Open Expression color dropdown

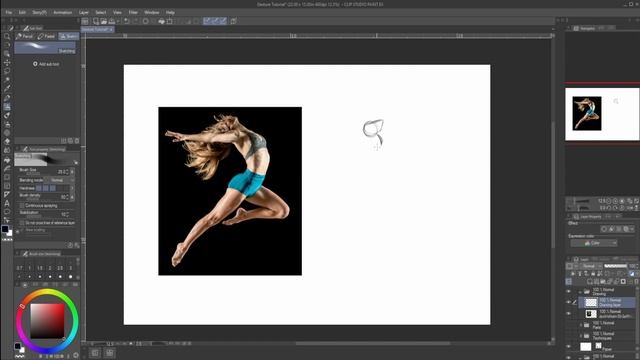[594, 243]
